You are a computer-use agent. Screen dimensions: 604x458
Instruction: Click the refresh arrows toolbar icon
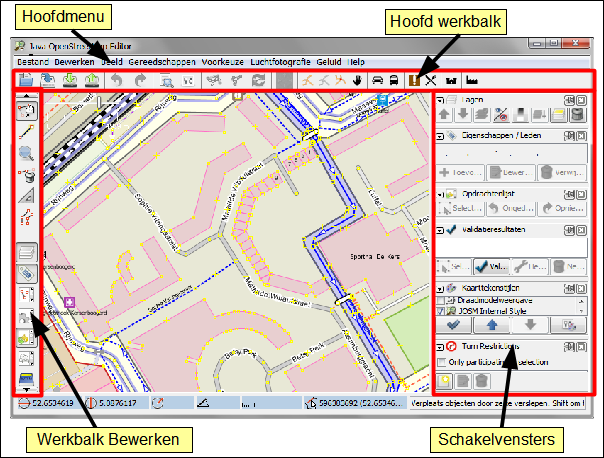click(x=258, y=80)
